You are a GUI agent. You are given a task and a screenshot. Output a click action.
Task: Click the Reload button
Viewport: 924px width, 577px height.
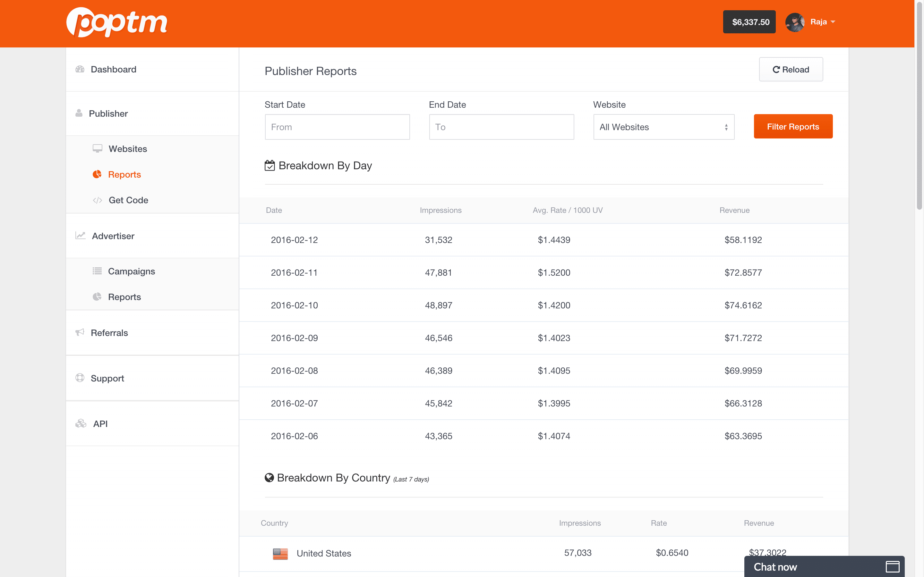click(790, 69)
